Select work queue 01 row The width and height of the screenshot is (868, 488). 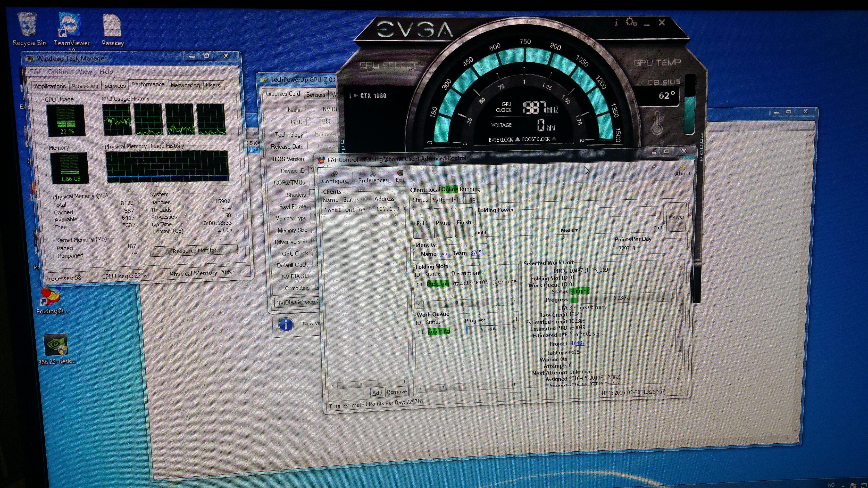click(x=467, y=331)
